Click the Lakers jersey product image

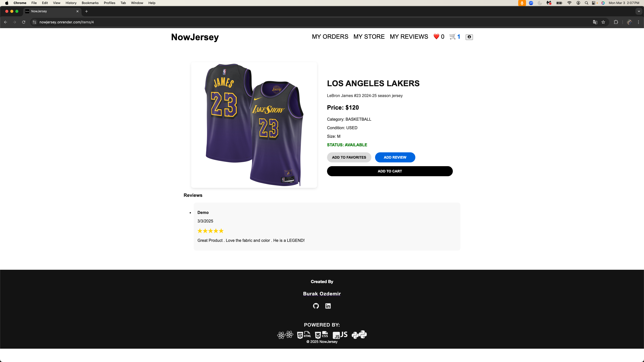tap(254, 125)
